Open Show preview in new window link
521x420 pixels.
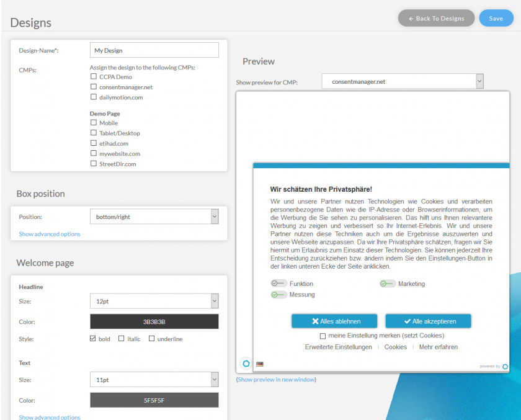click(x=276, y=380)
